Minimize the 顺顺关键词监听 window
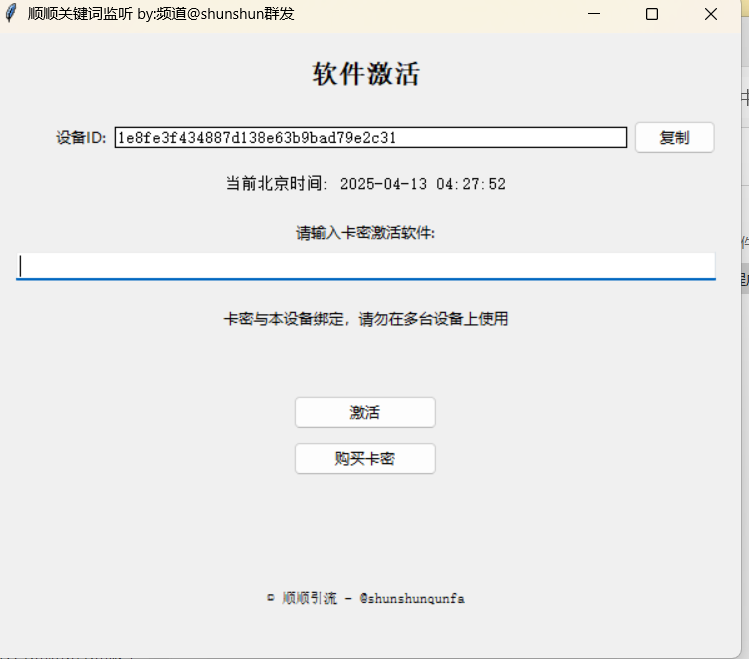The height and width of the screenshot is (659, 749). coord(594,14)
